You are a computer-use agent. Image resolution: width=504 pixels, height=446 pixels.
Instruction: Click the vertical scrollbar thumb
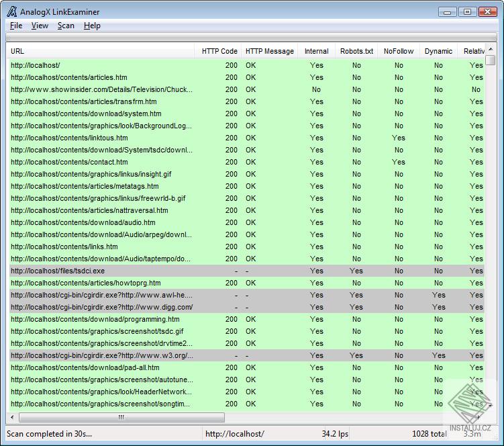(491, 60)
